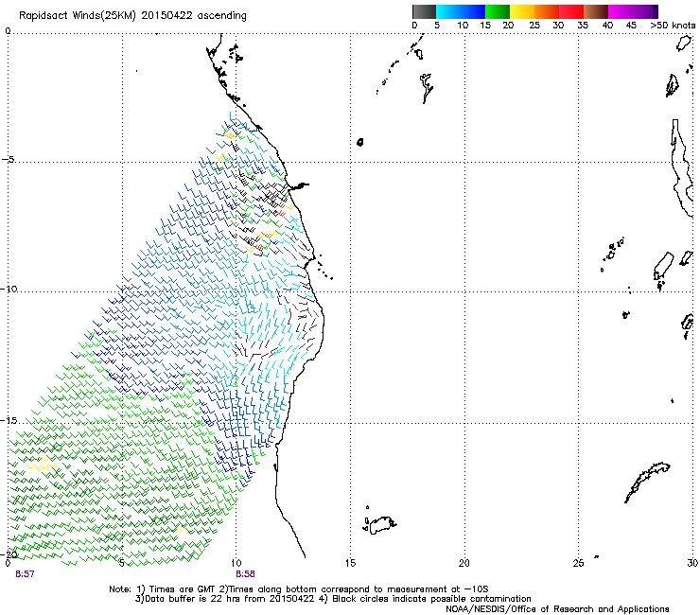
Task: Click the legend label 25 under color bar
Action: (x=534, y=26)
